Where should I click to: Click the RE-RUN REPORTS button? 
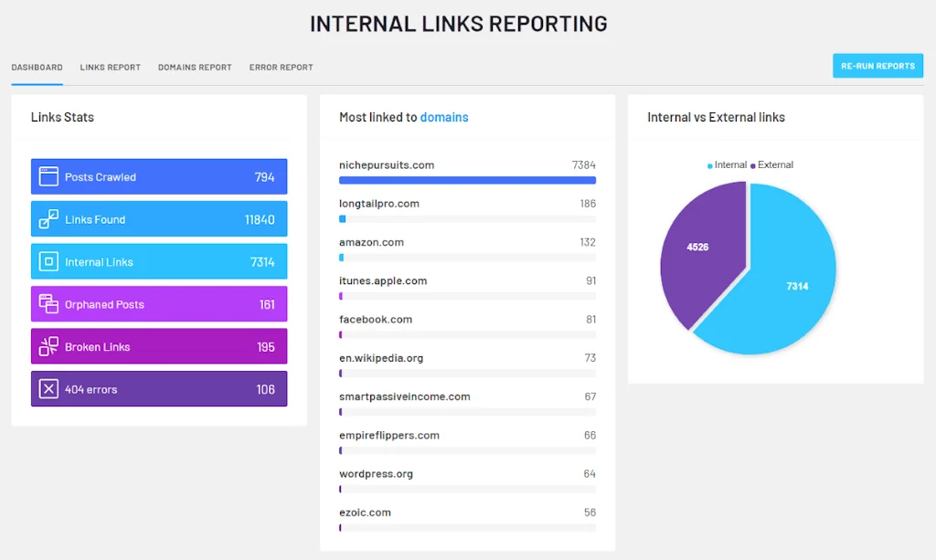877,65
